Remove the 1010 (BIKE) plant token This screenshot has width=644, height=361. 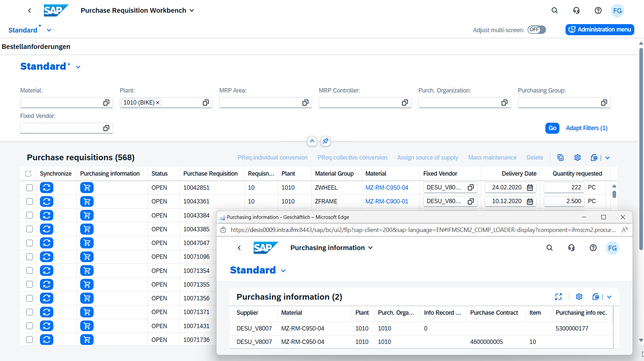click(x=157, y=103)
